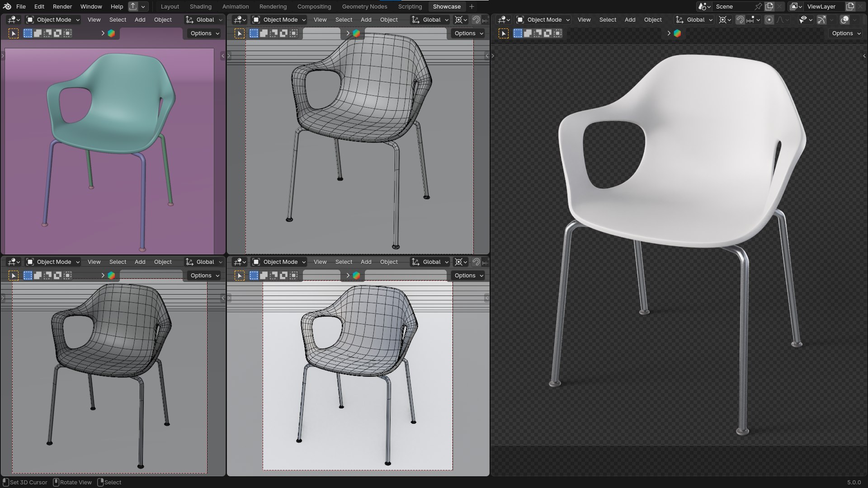Image resolution: width=868 pixels, height=488 pixels.
Task: Open the pivot point menu in the bottom-middle viewport
Action: (x=461, y=262)
